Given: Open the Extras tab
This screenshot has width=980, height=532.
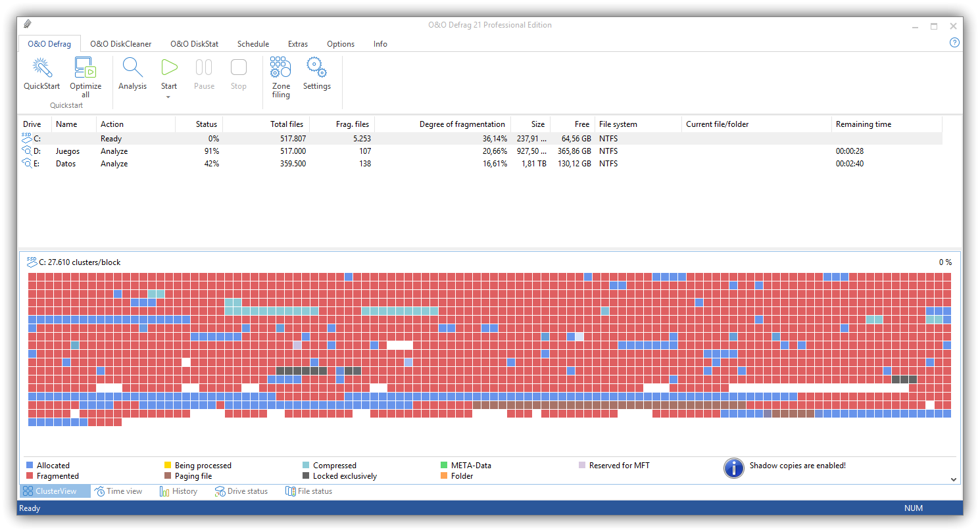Looking at the screenshot, I should [x=298, y=44].
